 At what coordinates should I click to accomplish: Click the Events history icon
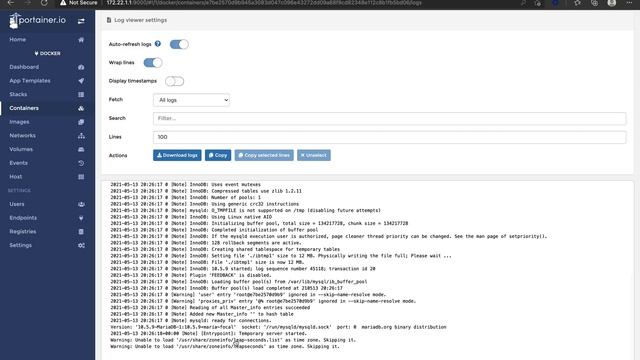click(x=81, y=163)
